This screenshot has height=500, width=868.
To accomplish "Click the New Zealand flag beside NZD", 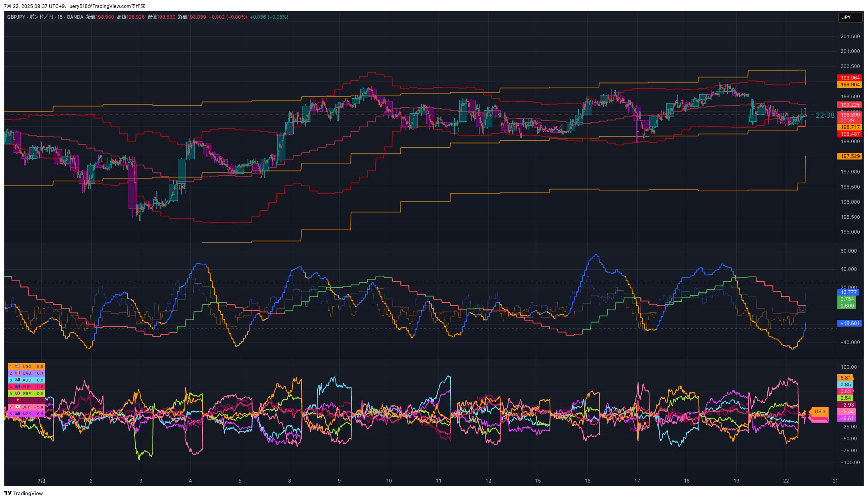I will 18,414.
